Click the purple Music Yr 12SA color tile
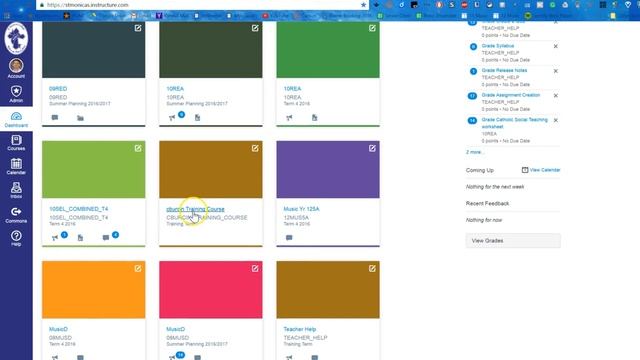The width and height of the screenshot is (640, 360). tap(328, 169)
